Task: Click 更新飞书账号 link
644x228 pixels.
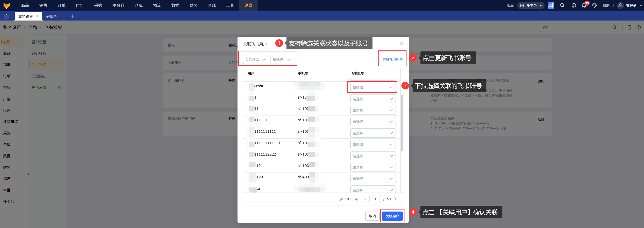Action: (x=393, y=60)
